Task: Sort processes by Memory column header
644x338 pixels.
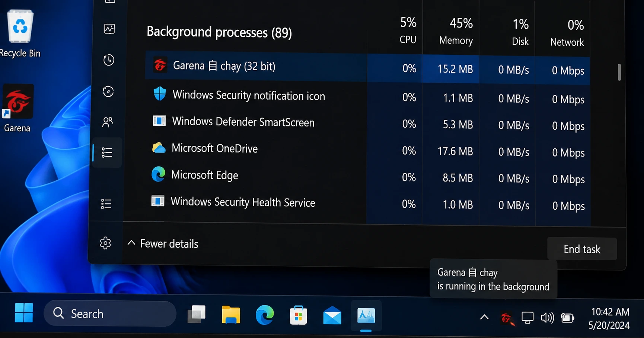Action: (456, 31)
